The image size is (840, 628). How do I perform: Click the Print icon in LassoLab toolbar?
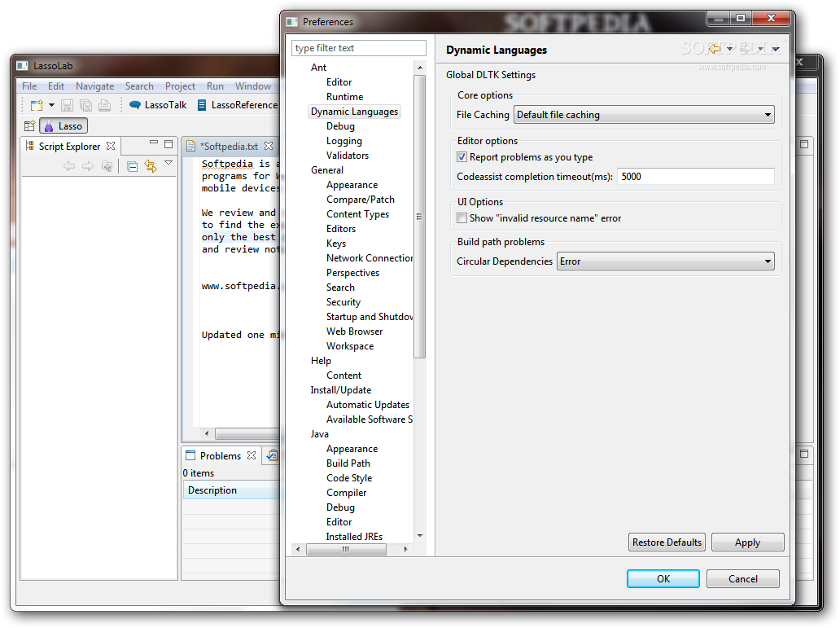105,105
